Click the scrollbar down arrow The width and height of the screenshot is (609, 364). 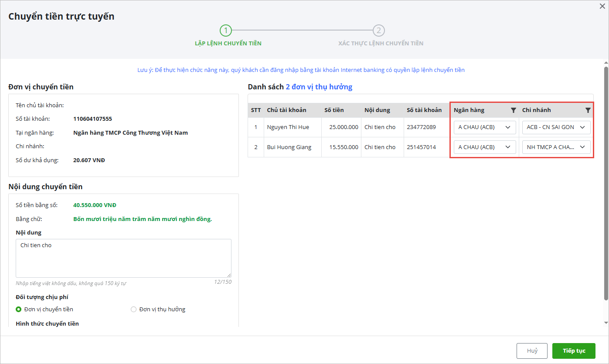point(606,323)
